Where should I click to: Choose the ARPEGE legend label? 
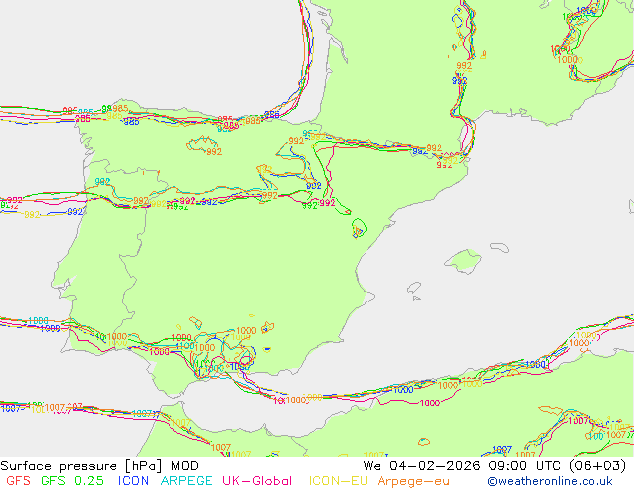186,481
